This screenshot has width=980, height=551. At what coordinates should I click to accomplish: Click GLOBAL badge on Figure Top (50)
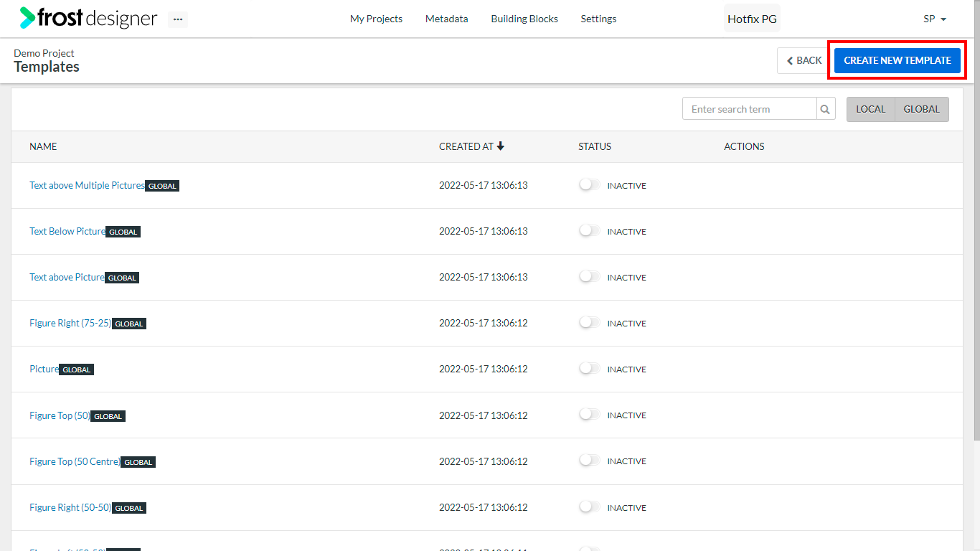(108, 416)
